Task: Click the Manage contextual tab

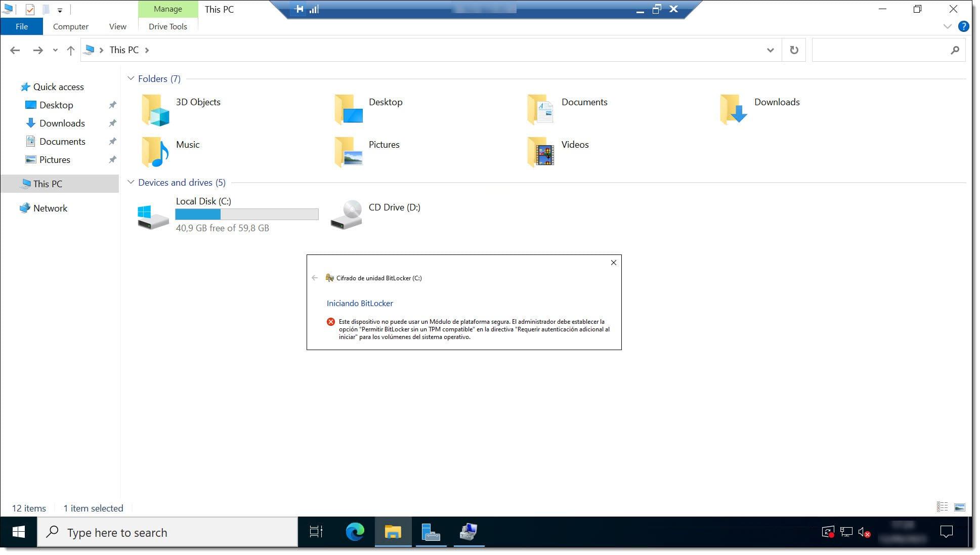Action: [x=168, y=9]
